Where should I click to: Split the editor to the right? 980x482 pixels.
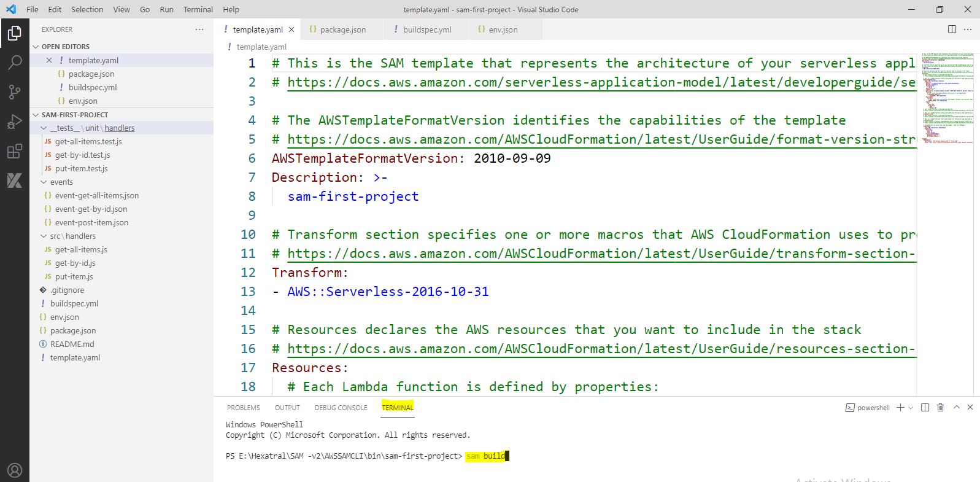952,29
